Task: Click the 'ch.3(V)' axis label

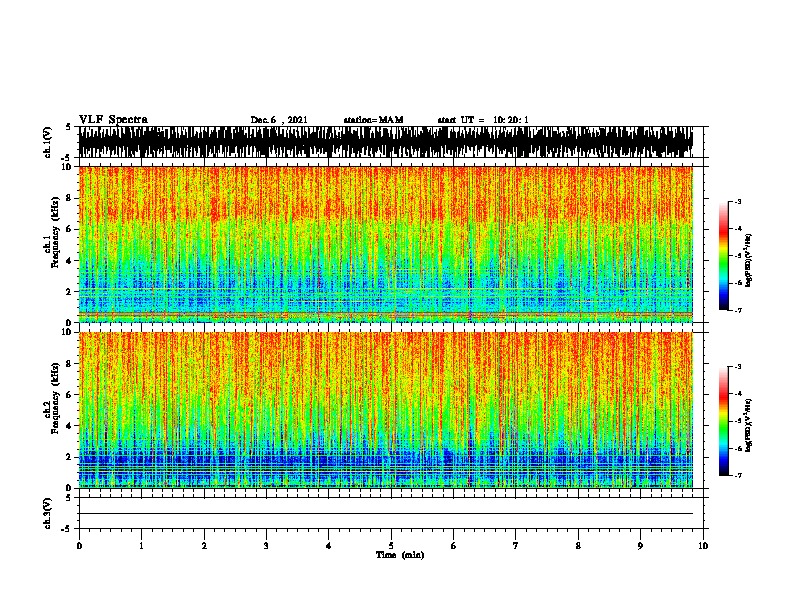Action: click(47, 513)
